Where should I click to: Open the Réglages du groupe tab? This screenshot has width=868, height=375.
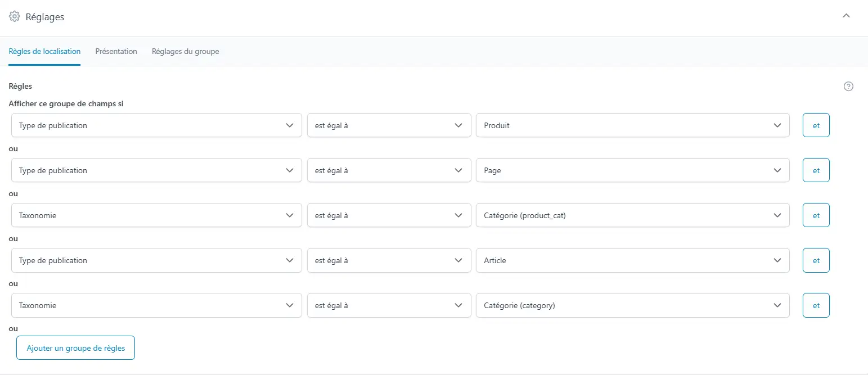186,51
